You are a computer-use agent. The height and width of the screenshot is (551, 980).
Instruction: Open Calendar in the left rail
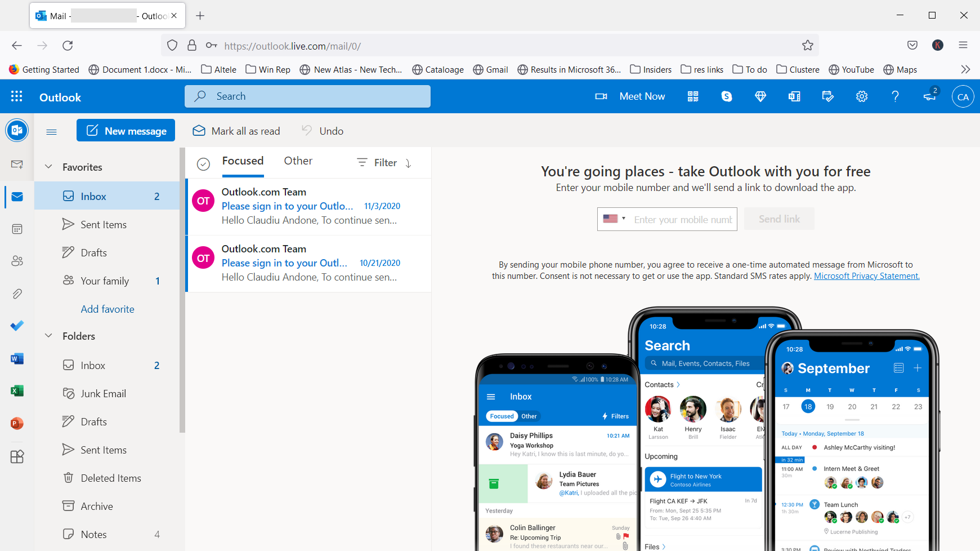(17, 229)
